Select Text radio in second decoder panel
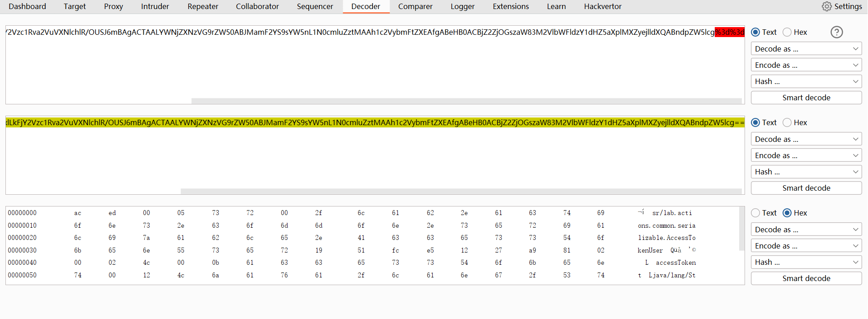 pyautogui.click(x=755, y=122)
